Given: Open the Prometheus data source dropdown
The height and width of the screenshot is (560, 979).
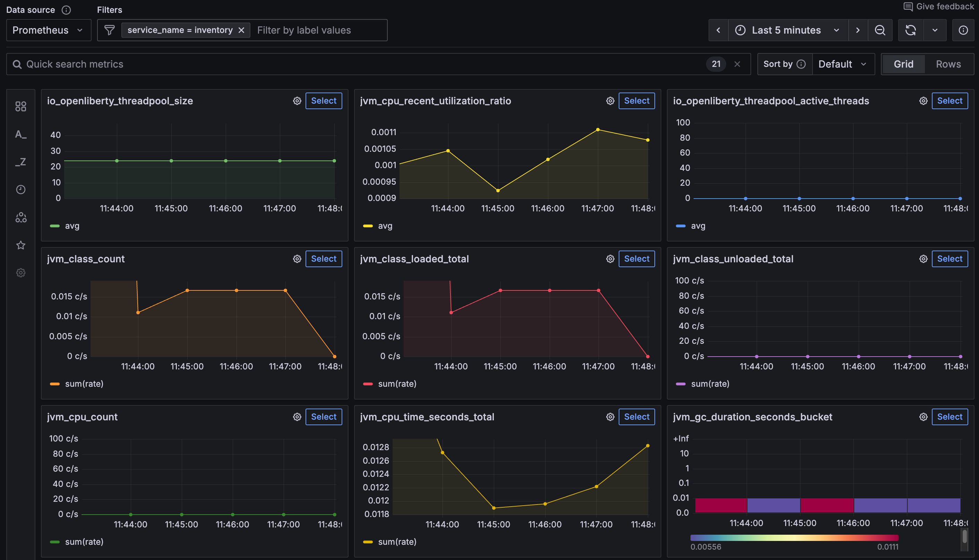Looking at the screenshot, I should coord(48,30).
